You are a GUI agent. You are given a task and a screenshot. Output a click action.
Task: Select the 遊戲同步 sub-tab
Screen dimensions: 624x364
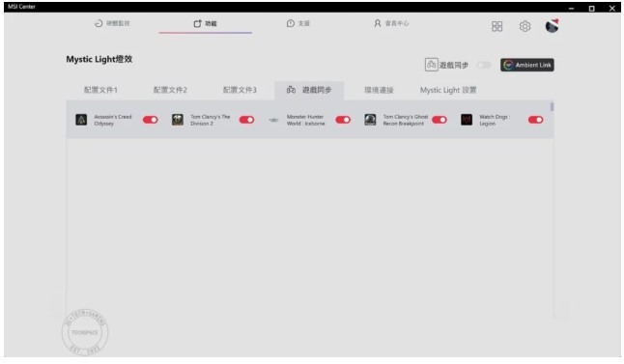(x=309, y=90)
